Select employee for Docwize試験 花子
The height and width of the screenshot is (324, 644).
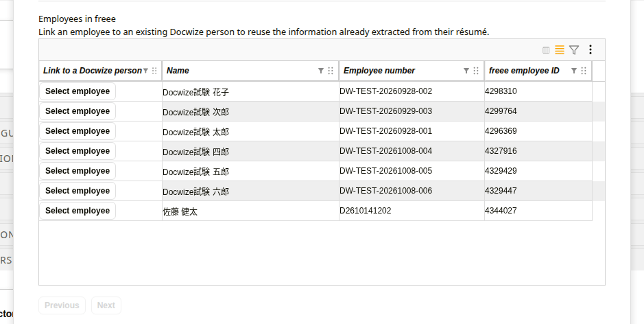[x=77, y=91]
